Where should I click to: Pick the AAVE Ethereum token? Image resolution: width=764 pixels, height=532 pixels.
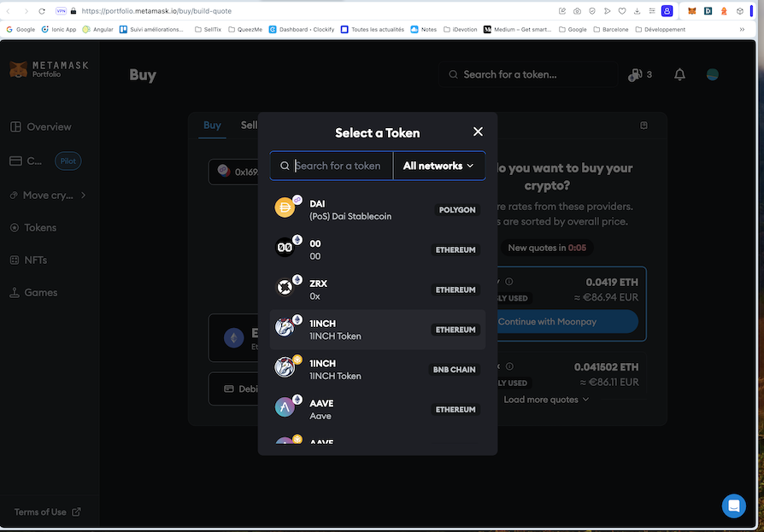377,410
